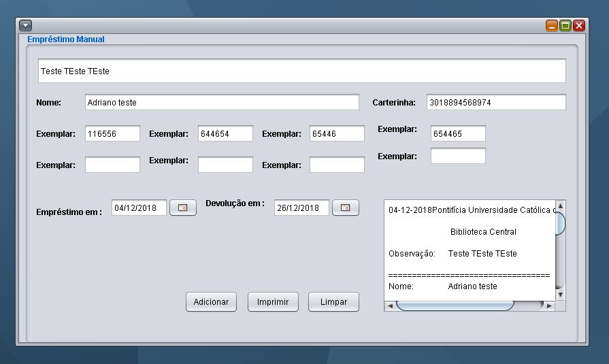Click the Empréstimo date field 04/12/2018

(139, 208)
